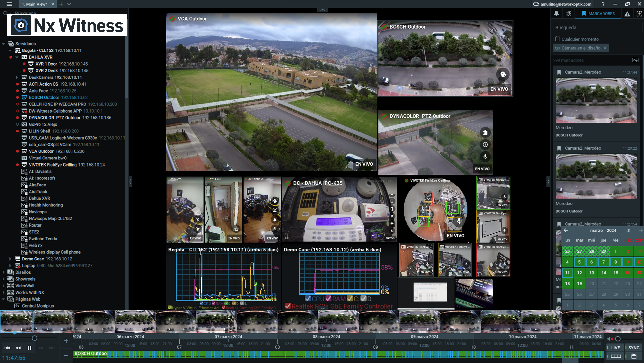Image resolution: width=644 pixels, height=363 pixels.
Task: Click microphone on VIVOTEK FishEye main view
Action: pyautogui.click(x=459, y=221)
